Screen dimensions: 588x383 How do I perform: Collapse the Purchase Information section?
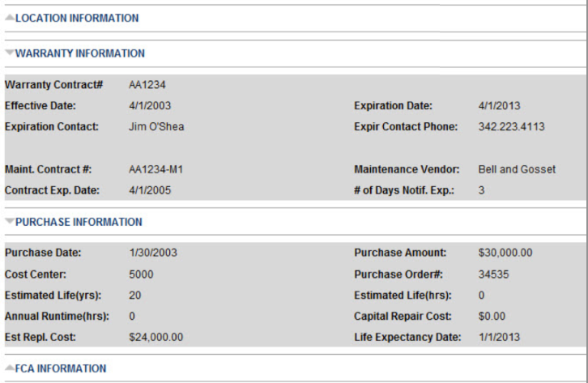78,222
